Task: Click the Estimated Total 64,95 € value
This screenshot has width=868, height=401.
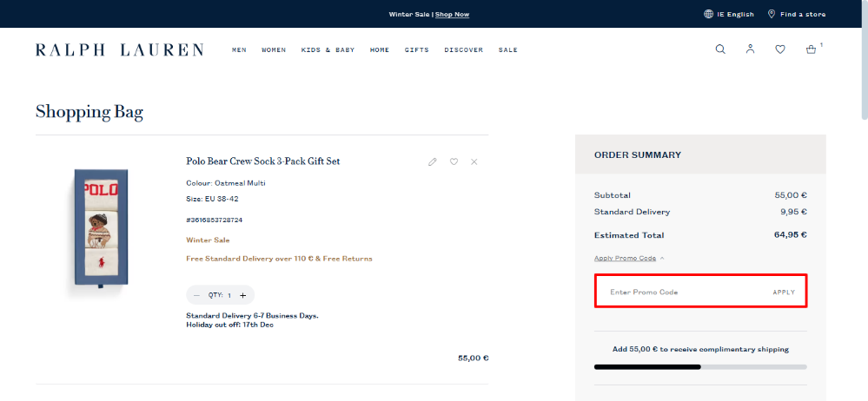Action: (791, 234)
